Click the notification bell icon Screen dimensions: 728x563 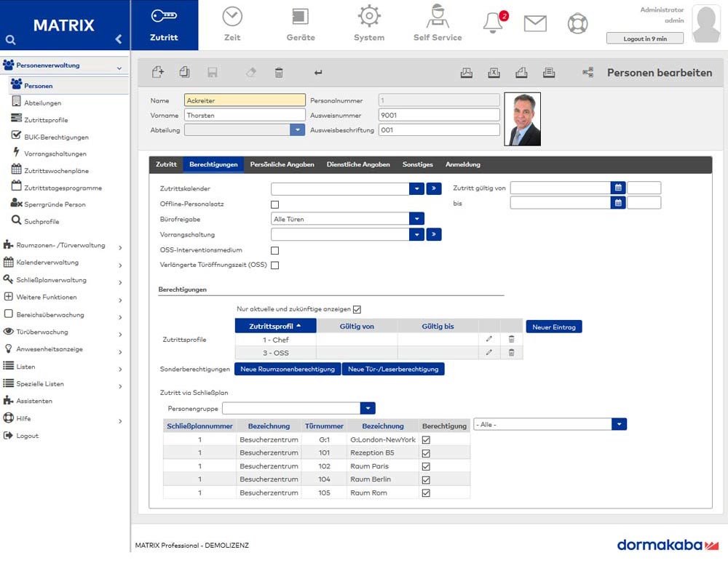point(493,23)
